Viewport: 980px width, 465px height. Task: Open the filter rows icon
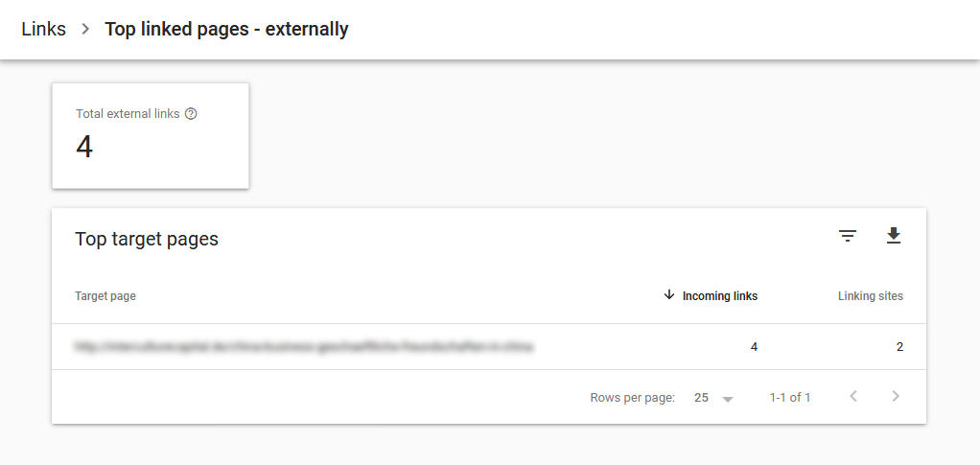pyautogui.click(x=848, y=236)
